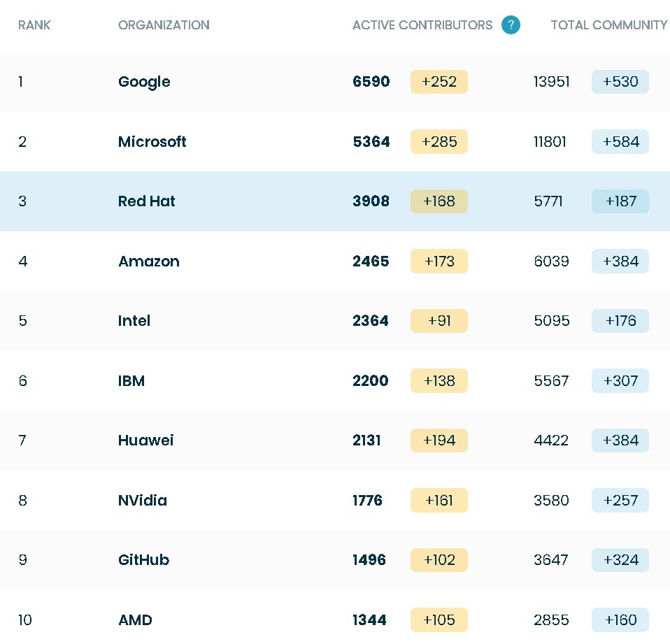
Task: Click the Active Contributors help question-mark icon
Action: point(511,25)
